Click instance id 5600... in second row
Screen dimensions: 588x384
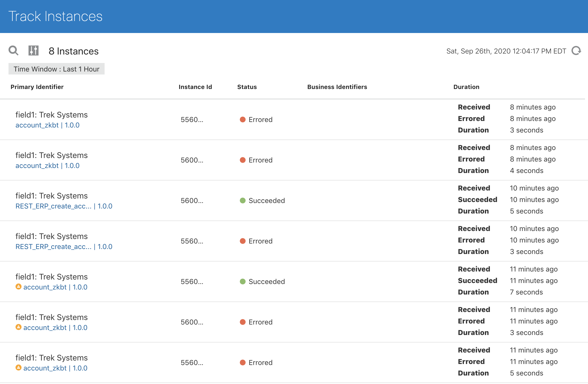pyautogui.click(x=192, y=160)
